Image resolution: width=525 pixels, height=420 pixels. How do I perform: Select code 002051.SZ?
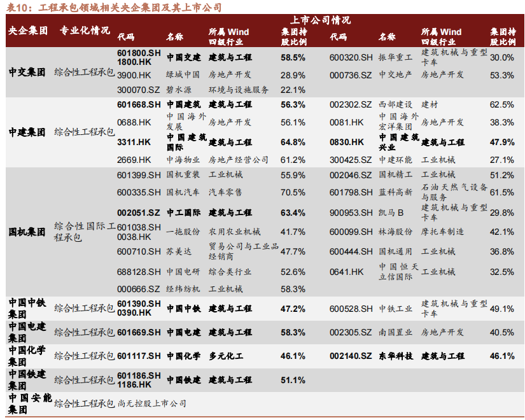click(x=139, y=213)
